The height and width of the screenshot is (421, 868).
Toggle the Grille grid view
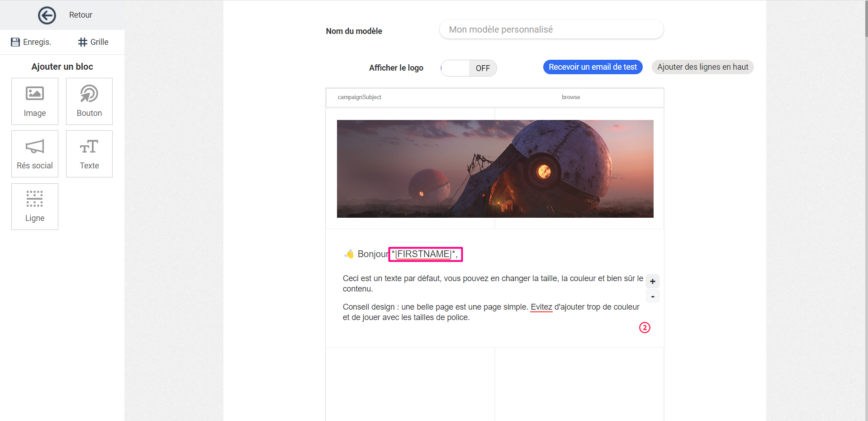click(93, 42)
